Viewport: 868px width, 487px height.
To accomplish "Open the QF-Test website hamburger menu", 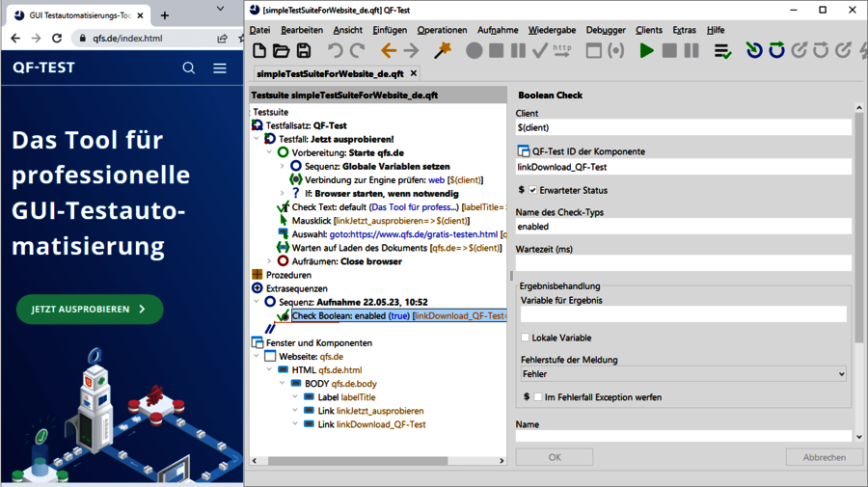I will pyautogui.click(x=220, y=68).
